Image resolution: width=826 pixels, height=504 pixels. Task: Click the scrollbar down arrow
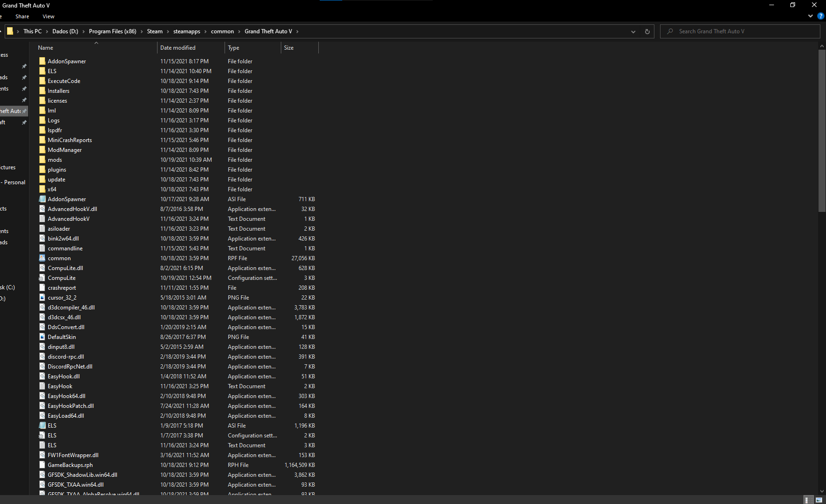822,491
